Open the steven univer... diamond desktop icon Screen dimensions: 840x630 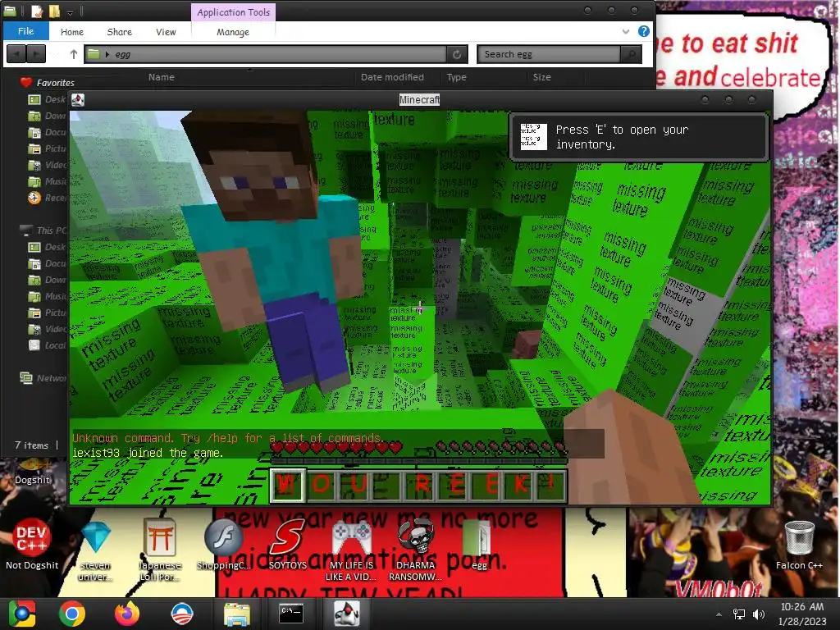96,552
